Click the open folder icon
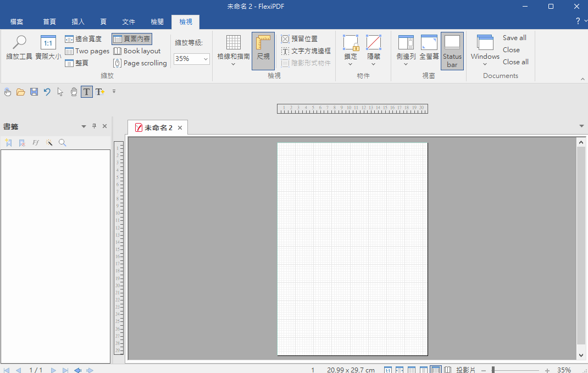This screenshot has height=373, width=588. 21,92
